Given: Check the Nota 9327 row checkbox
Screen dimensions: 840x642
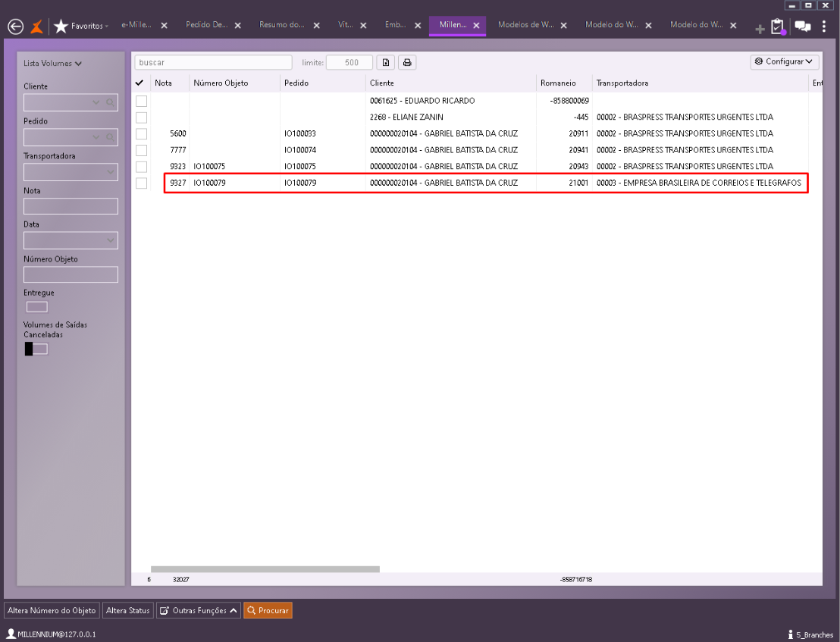Looking at the screenshot, I should click(x=142, y=183).
